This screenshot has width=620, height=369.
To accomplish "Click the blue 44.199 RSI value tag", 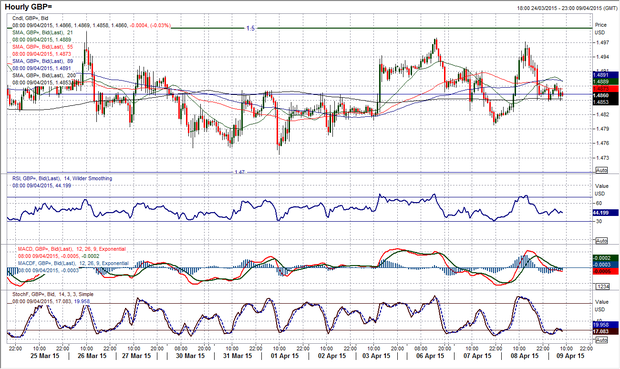I will (605, 213).
